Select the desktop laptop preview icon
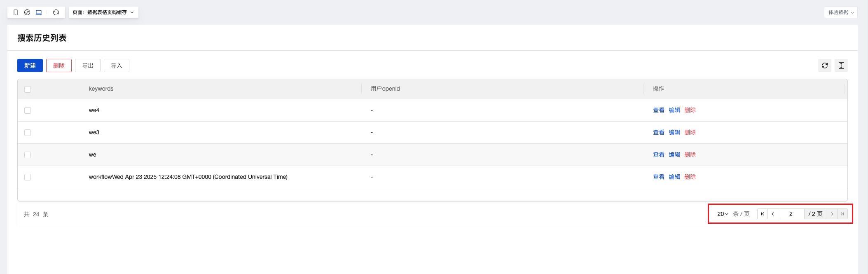Screen dimensions: 868x274 (39, 12)
